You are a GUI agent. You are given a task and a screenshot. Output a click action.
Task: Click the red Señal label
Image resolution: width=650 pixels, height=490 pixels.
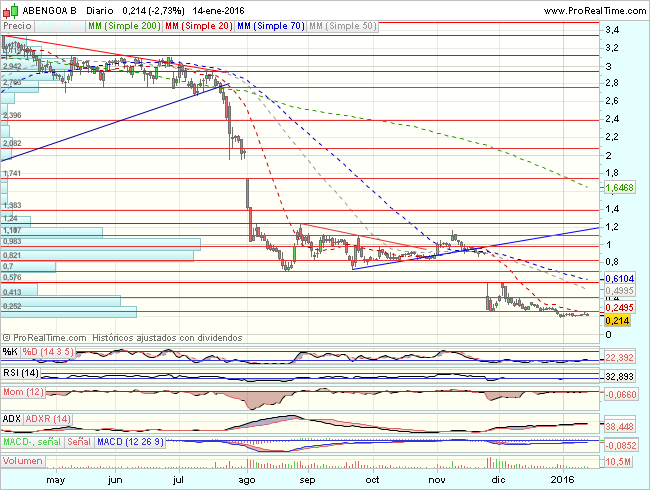(79, 442)
